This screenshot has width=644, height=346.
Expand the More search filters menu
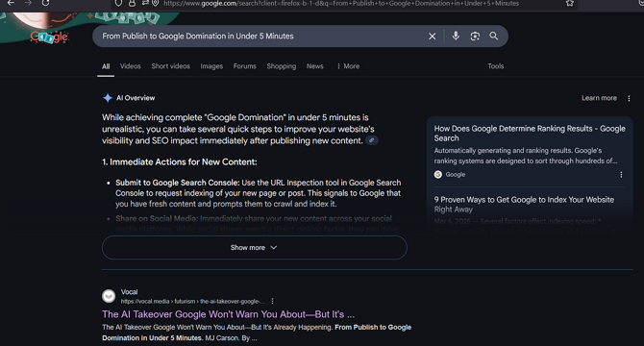pos(348,66)
